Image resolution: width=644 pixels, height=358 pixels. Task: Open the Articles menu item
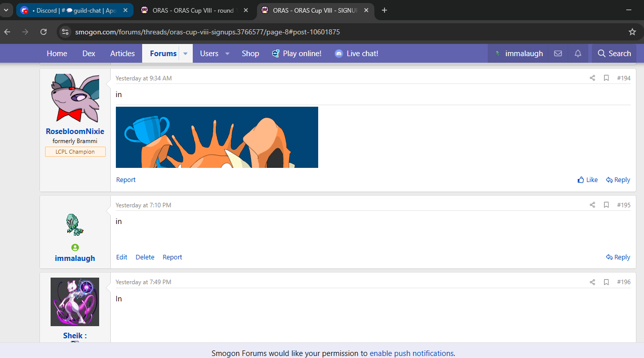(x=122, y=53)
